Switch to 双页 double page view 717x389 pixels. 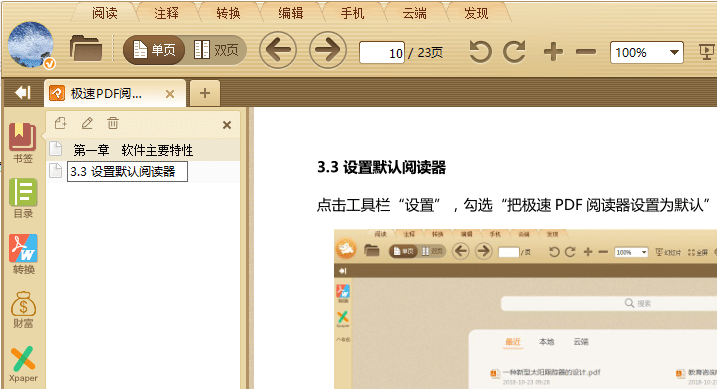tap(216, 50)
